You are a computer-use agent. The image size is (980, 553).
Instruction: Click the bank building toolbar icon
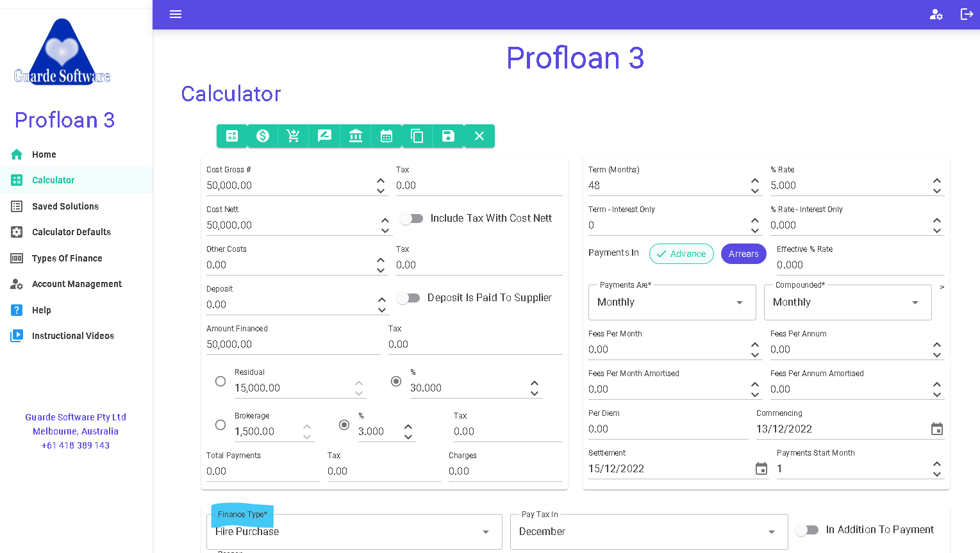tap(355, 136)
